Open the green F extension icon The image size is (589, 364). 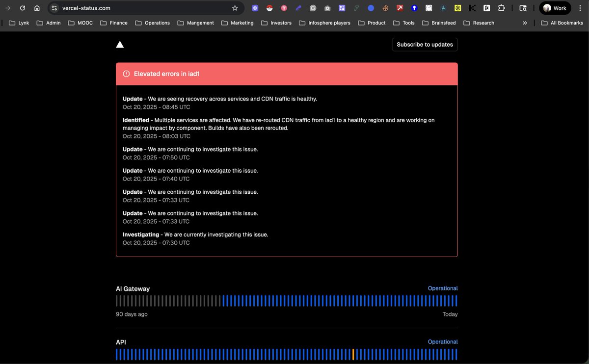pos(356,8)
